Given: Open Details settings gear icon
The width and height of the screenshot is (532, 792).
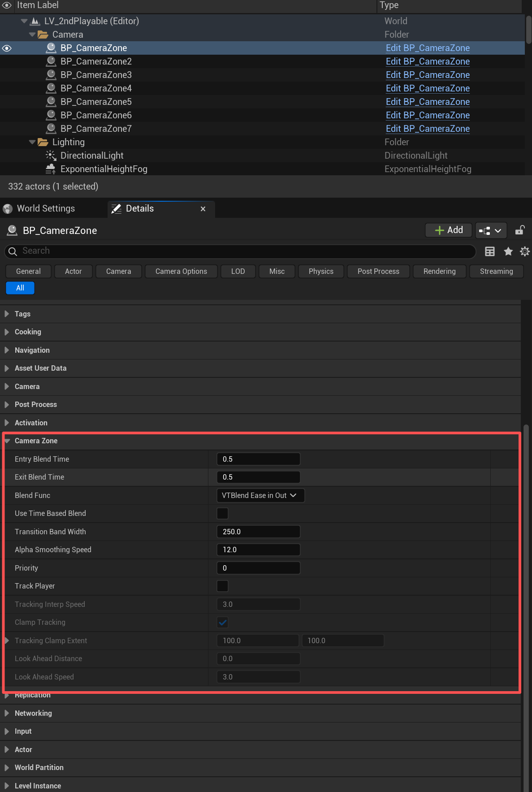Looking at the screenshot, I should tap(524, 251).
